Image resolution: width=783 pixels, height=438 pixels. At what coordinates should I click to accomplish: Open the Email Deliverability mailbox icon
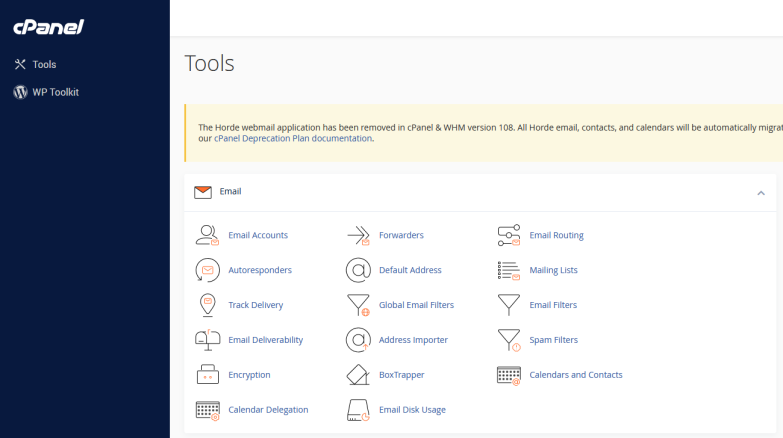point(207,340)
